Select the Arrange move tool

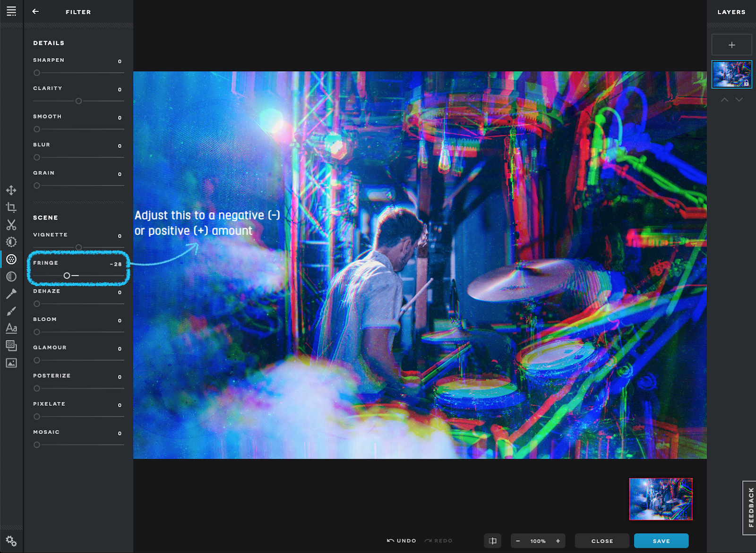(x=11, y=190)
